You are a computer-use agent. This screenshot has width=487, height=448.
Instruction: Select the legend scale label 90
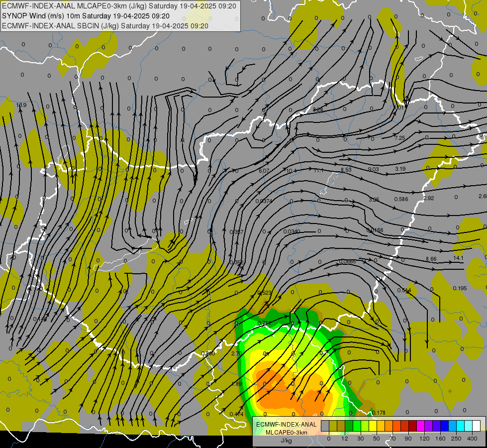pyautogui.click(x=408, y=439)
